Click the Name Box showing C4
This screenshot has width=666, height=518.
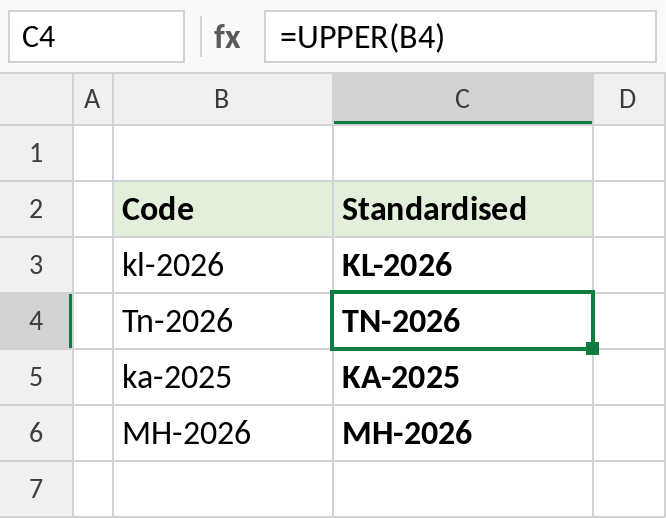[x=96, y=37]
